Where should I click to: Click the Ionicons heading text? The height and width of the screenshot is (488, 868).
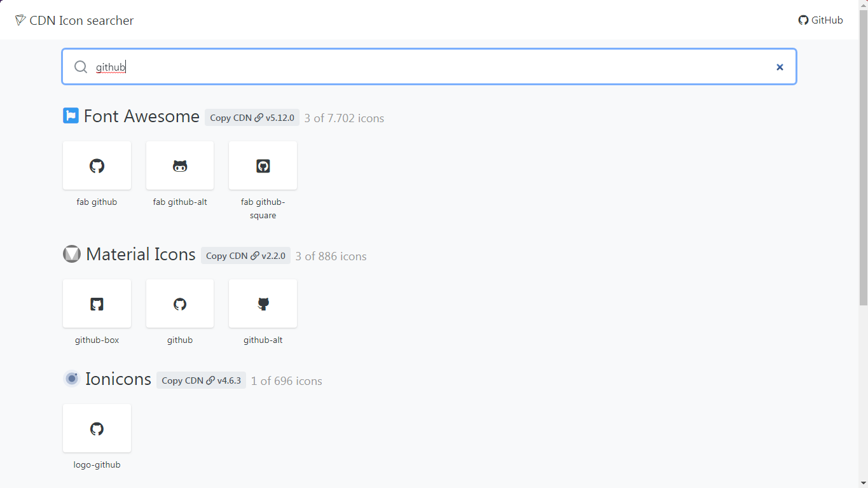[118, 379]
